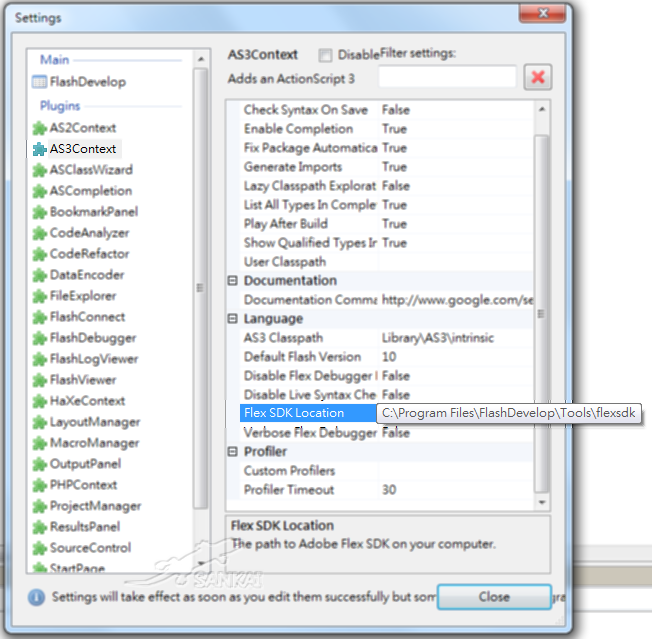This screenshot has width=652, height=639.
Task: Click the StartPage plugin entry
Action: click(x=77, y=568)
